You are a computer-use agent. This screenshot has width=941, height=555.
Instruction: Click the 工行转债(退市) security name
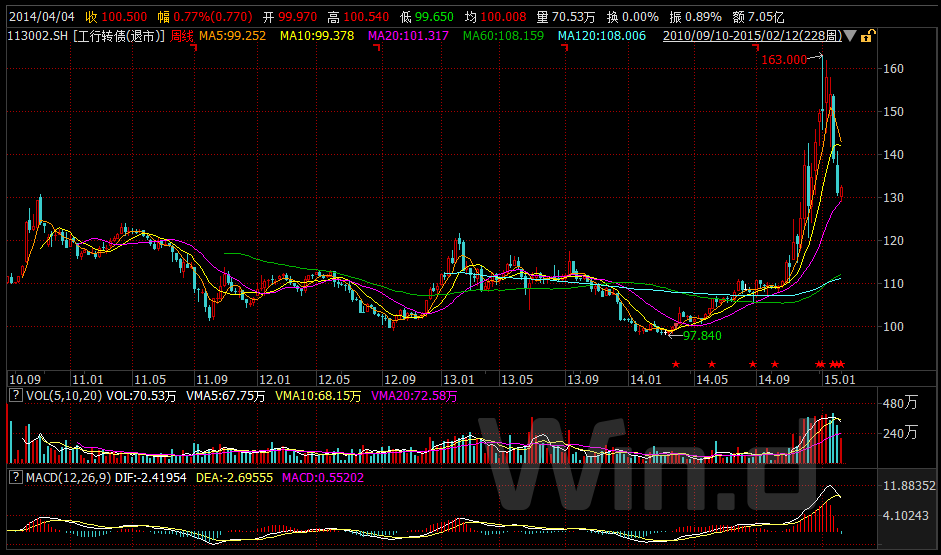pos(119,36)
